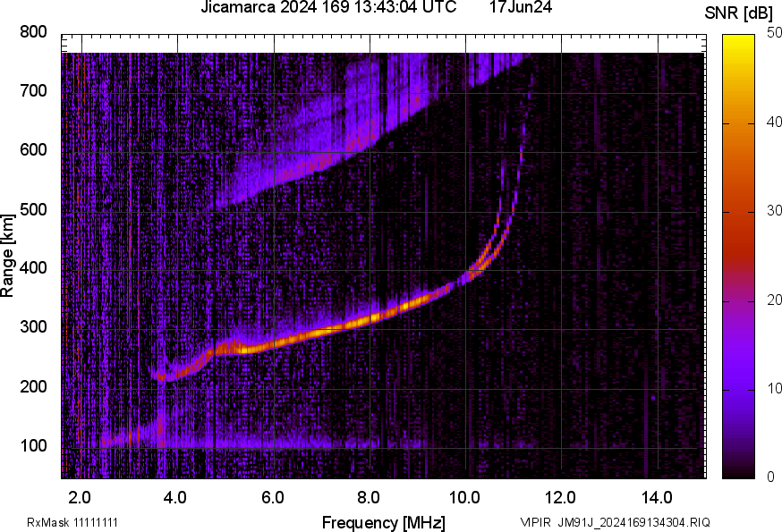Click the colorbar tick label '40'
782x532 pixels.
(774, 122)
